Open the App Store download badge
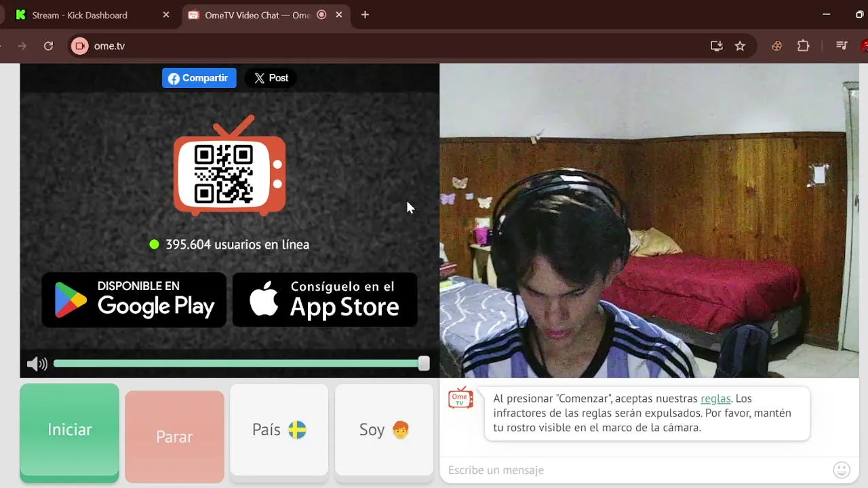 (325, 300)
